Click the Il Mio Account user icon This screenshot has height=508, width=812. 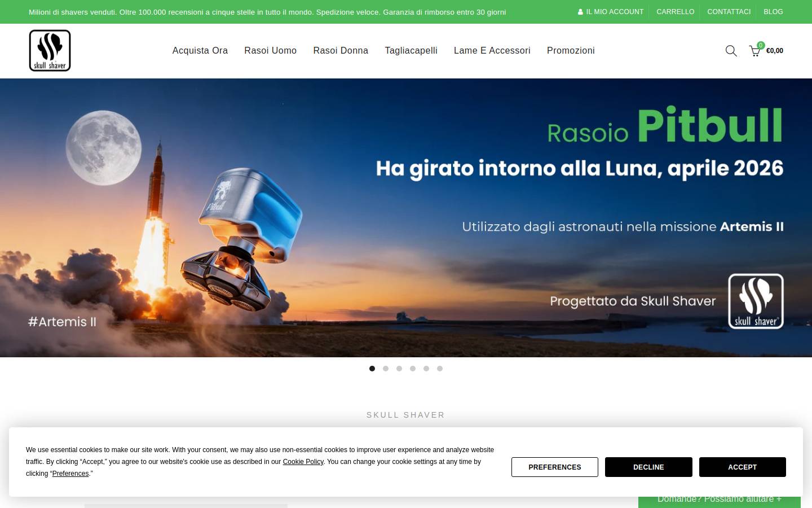580,12
